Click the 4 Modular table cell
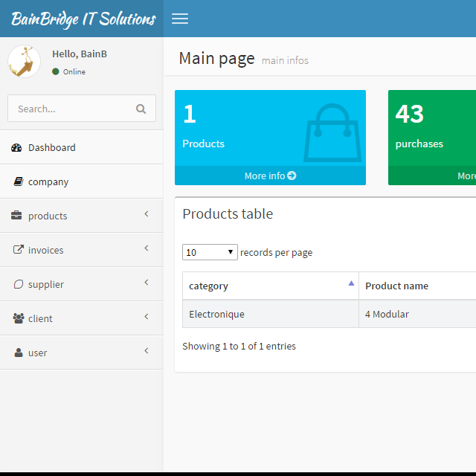Screen dimensions: 476x476 coord(417,314)
